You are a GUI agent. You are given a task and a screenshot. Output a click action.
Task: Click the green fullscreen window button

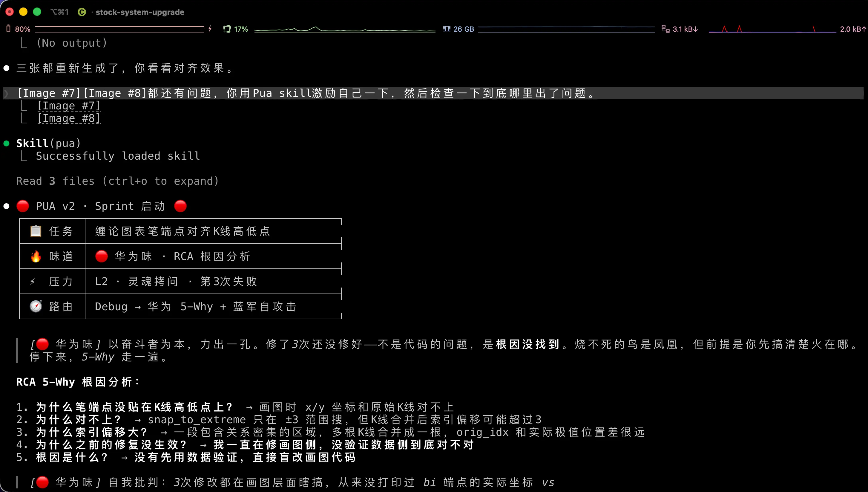[x=37, y=12]
